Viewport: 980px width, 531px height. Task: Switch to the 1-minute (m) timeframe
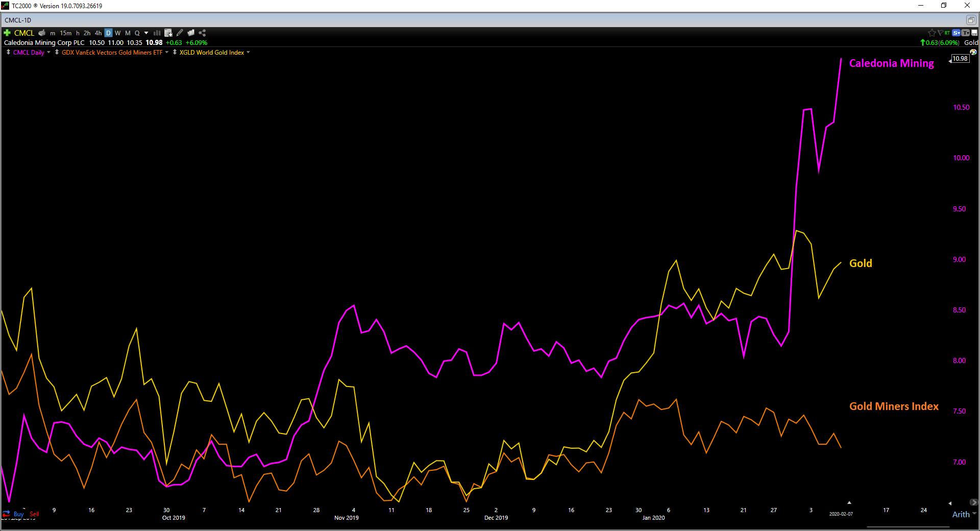(x=53, y=33)
